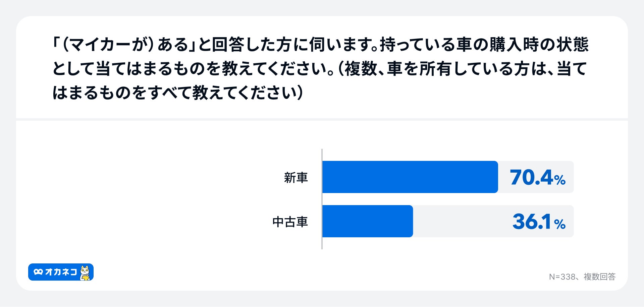Click the cat mascot icon
This screenshot has width=644, height=307.
(x=86, y=272)
